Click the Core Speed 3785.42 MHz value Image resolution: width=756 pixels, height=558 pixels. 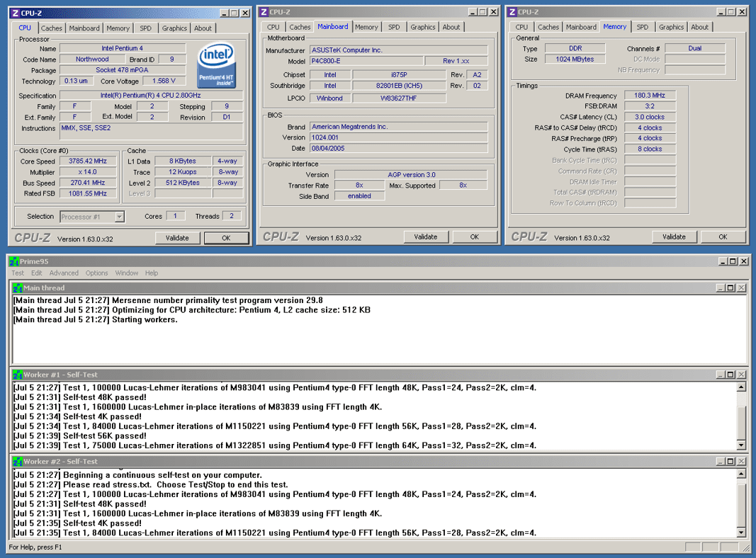[87, 161]
